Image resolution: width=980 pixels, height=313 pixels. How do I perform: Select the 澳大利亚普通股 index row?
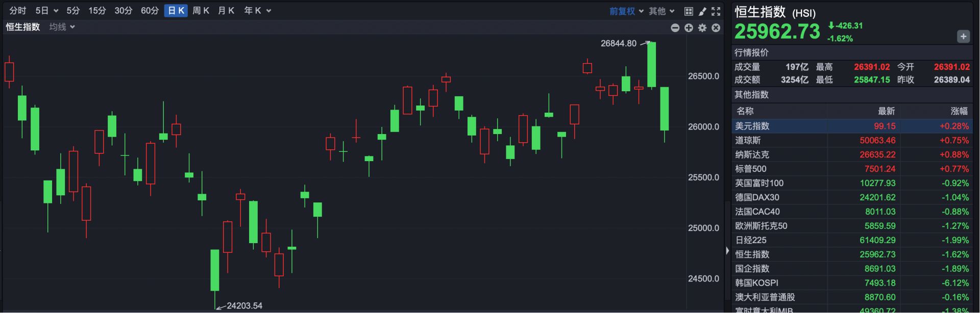coord(852,297)
